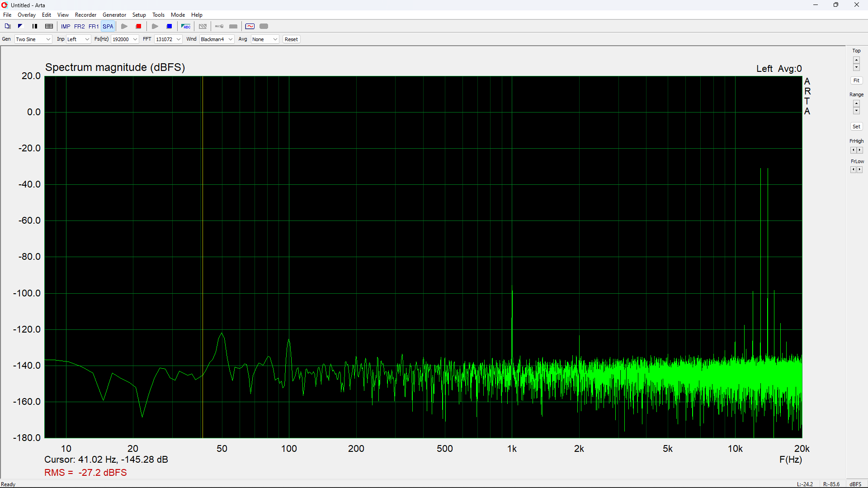
Task: Start recording with the gray play icon
Action: pos(124,26)
